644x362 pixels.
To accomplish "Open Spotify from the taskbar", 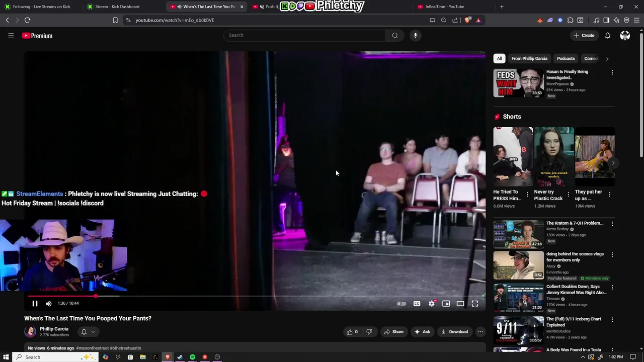I will [x=192, y=357].
